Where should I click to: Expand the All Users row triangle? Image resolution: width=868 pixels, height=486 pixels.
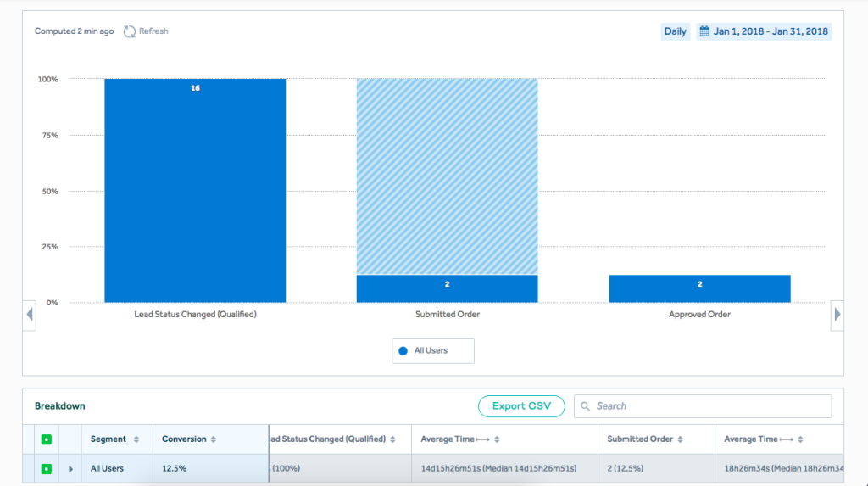point(70,469)
